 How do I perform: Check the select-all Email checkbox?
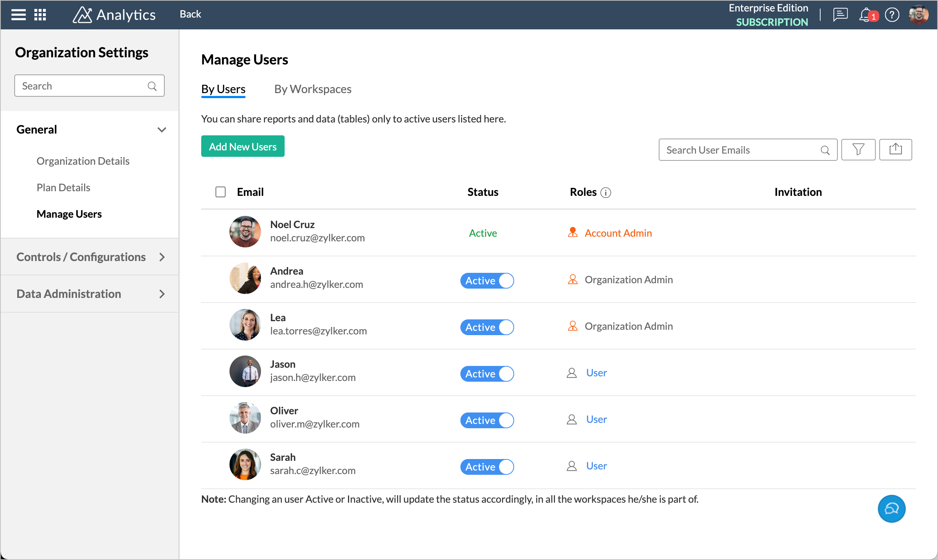220,192
